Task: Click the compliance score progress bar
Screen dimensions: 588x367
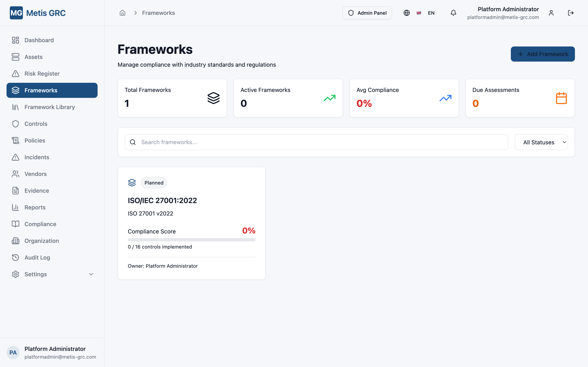Action: click(x=192, y=240)
